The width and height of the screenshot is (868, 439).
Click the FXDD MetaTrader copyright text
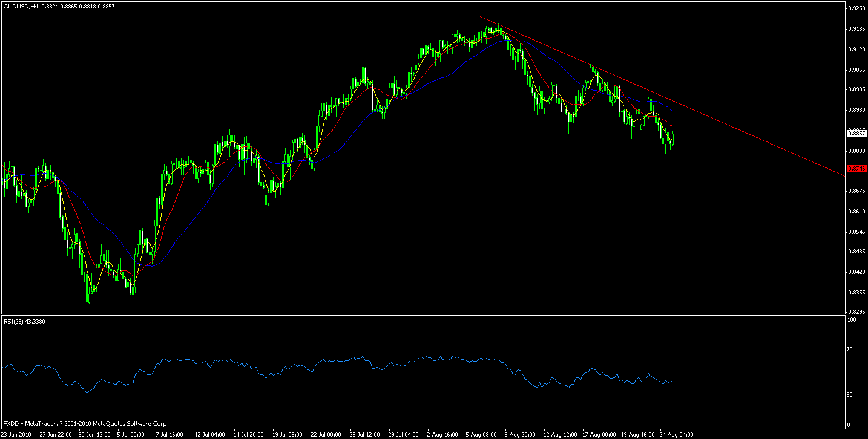pyautogui.click(x=85, y=423)
